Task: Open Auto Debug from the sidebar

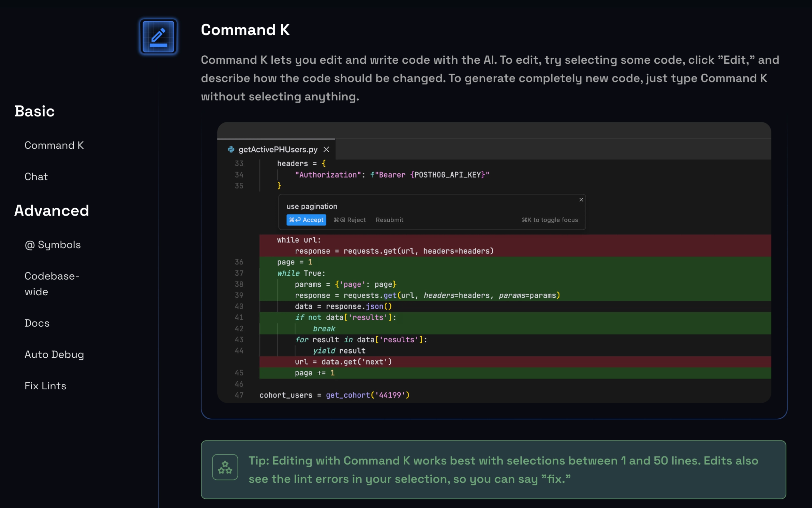Action: [x=54, y=354]
